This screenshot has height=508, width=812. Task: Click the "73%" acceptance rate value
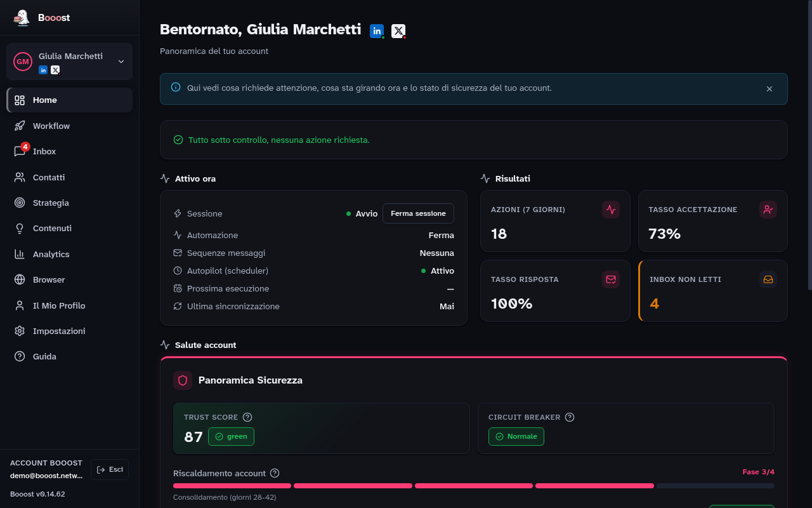pos(664,234)
